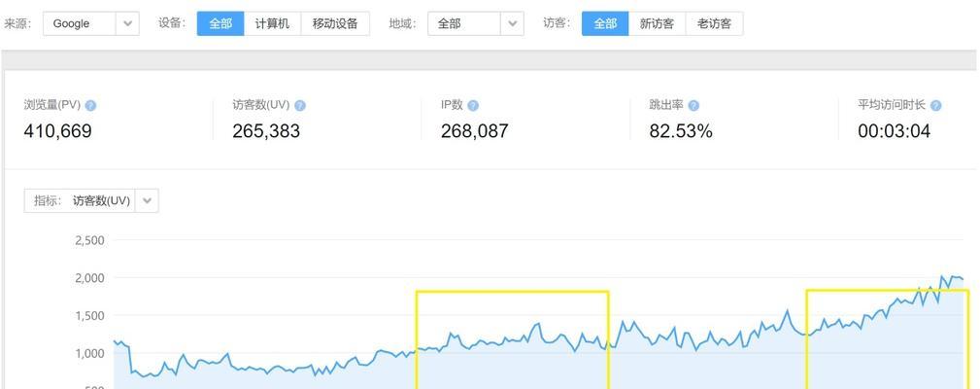Viewport: 980px width, 389px height.
Task: Open help icon next to 平均访问时长
Action: (x=935, y=106)
